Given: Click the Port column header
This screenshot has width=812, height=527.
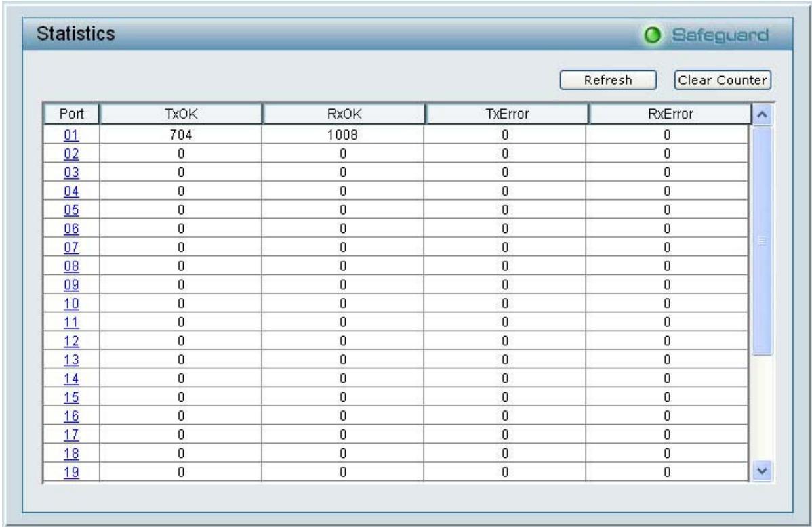Looking at the screenshot, I should 71,114.
